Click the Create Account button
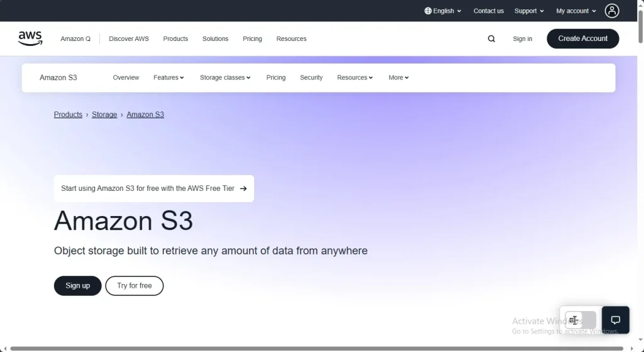 pos(582,38)
